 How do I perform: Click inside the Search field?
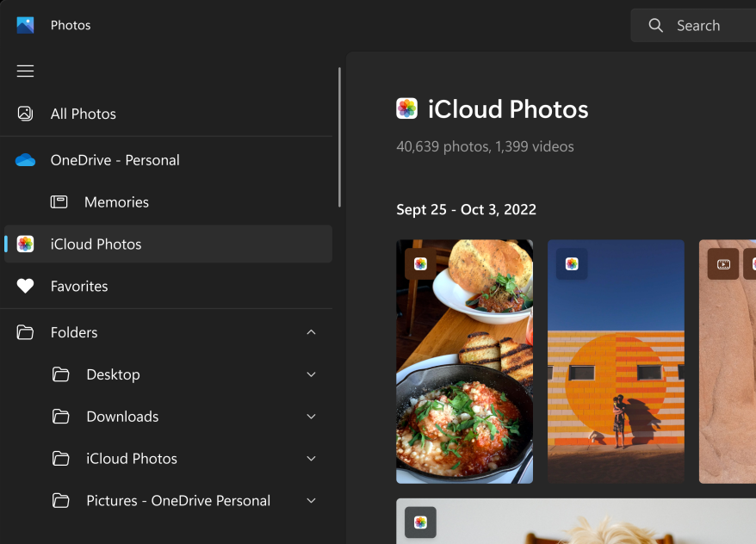[x=697, y=25]
